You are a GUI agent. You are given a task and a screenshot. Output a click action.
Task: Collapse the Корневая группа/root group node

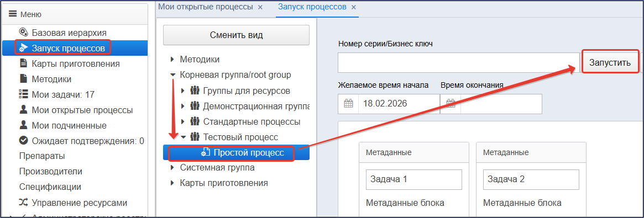pos(172,75)
